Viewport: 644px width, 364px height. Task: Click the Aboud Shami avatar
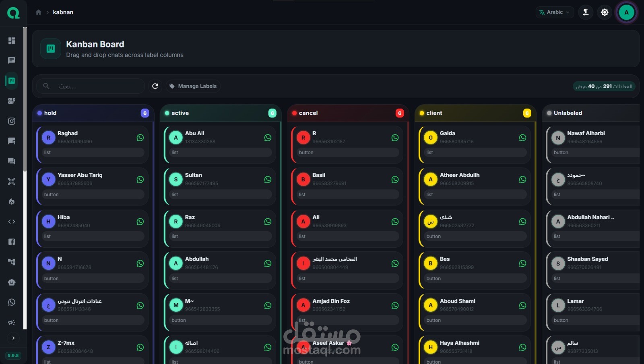(431, 305)
